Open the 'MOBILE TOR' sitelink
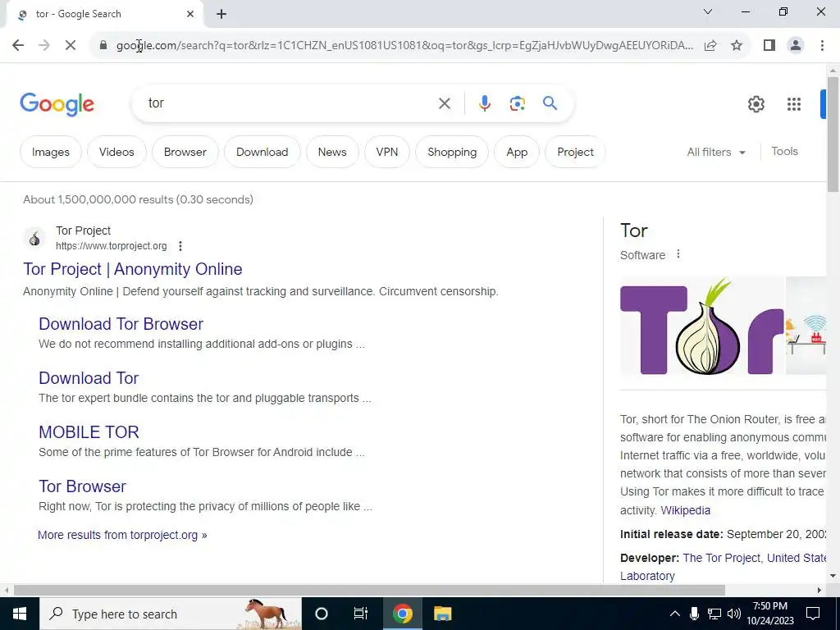 click(x=89, y=432)
